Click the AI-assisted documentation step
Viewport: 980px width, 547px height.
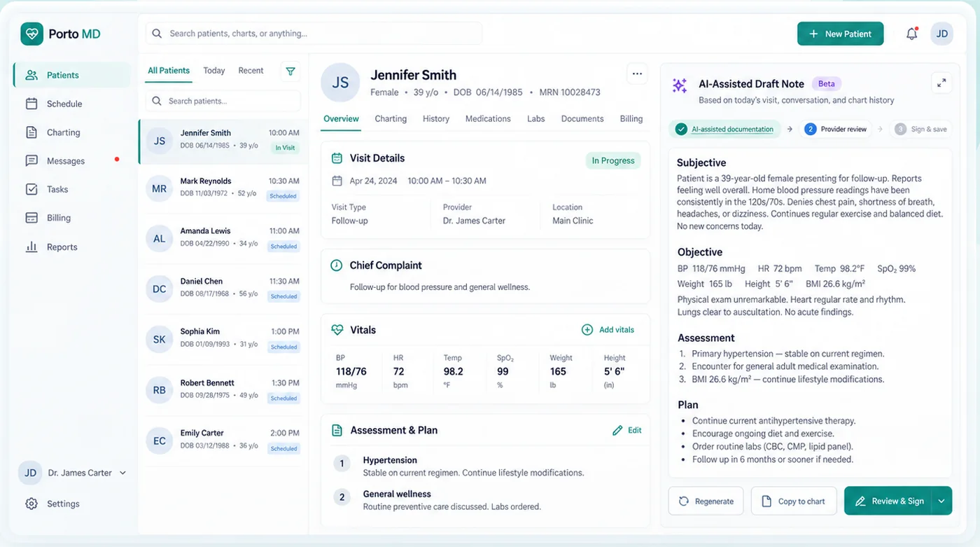pos(725,129)
